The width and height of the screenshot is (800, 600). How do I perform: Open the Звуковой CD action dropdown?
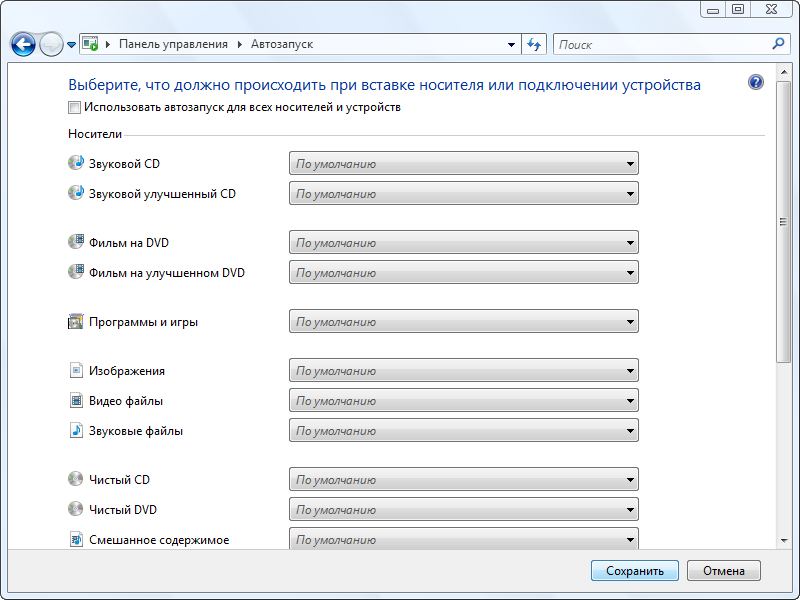click(x=464, y=164)
